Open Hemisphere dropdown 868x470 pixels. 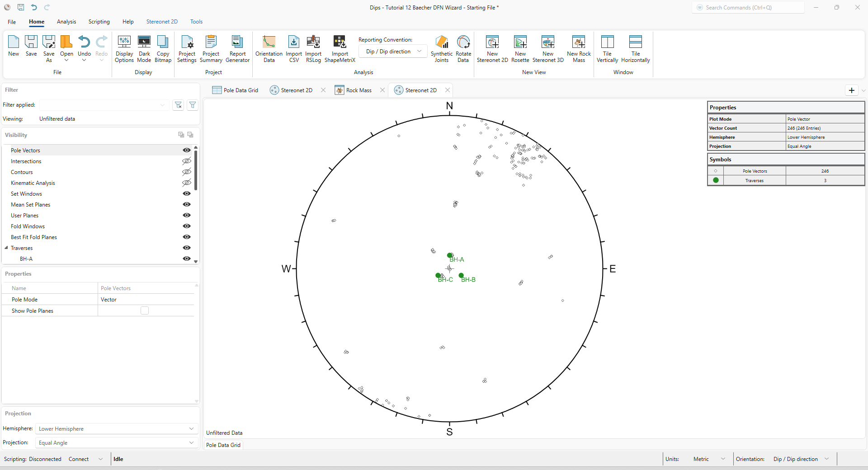117,428
